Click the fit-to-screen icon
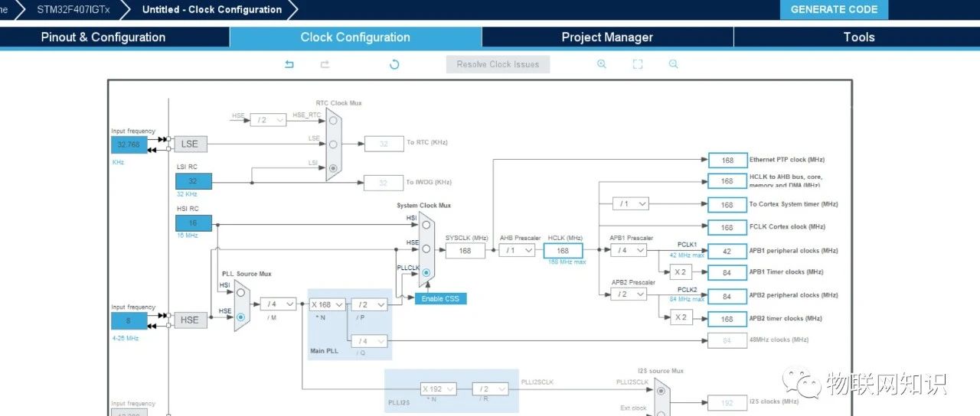Image resolution: width=980 pixels, height=416 pixels. point(638,64)
